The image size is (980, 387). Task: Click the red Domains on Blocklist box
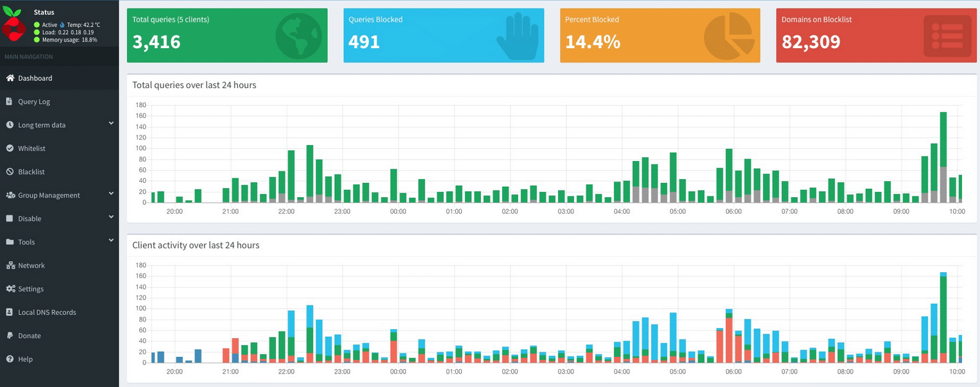click(876, 35)
